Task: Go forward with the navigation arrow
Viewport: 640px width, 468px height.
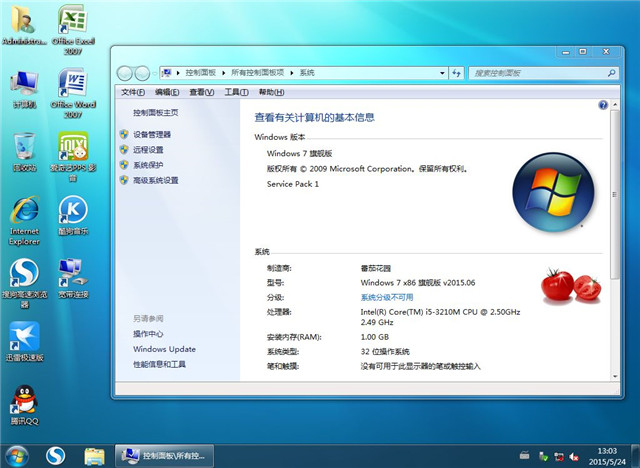Action: tap(142, 73)
